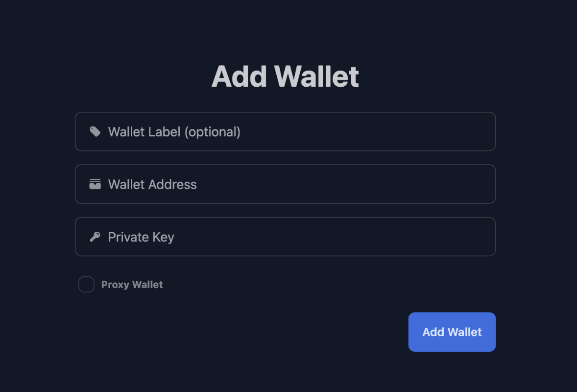Focus the Wallet Address input field
Image resolution: width=577 pixels, height=392 pixels.
coord(285,184)
